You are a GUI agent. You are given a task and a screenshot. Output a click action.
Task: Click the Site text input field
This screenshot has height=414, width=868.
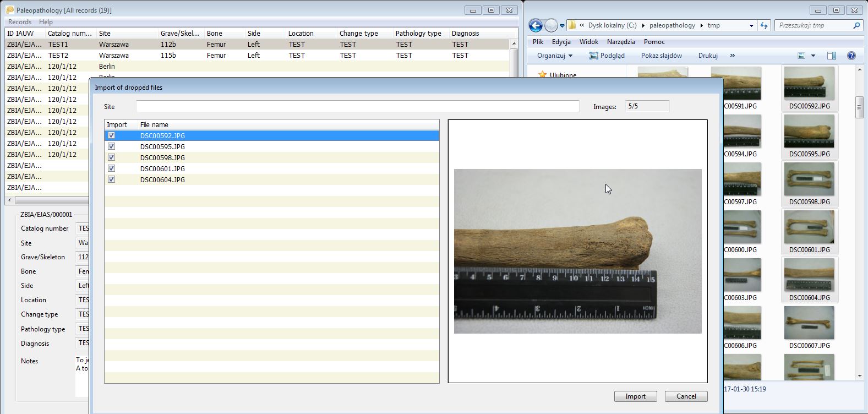point(357,106)
